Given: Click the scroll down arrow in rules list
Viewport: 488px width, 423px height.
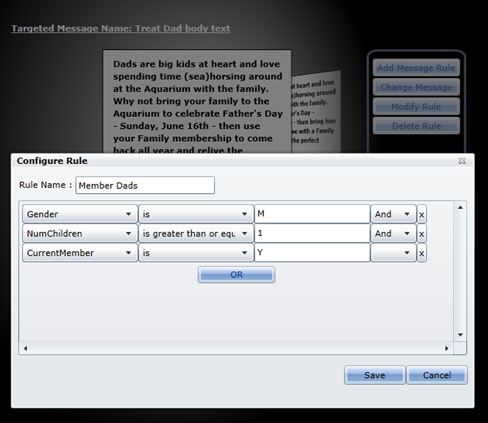Looking at the screenshot, I should [460, 335].
